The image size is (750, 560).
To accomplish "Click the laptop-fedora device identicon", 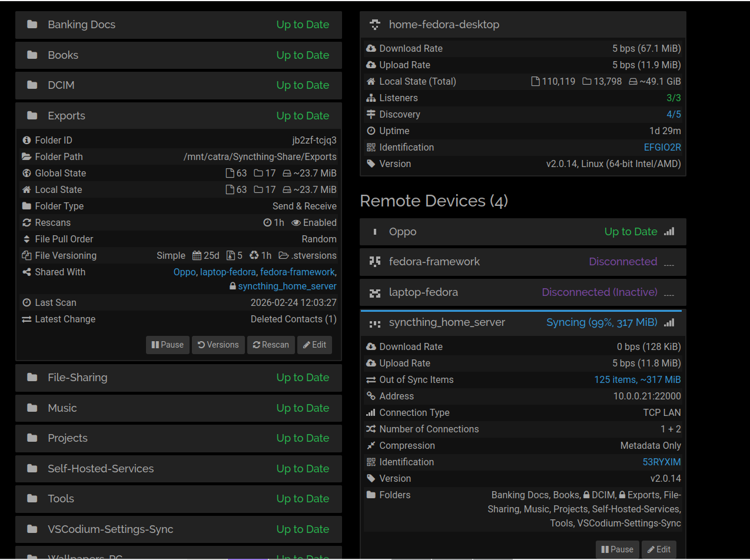I will pos(374,292).
